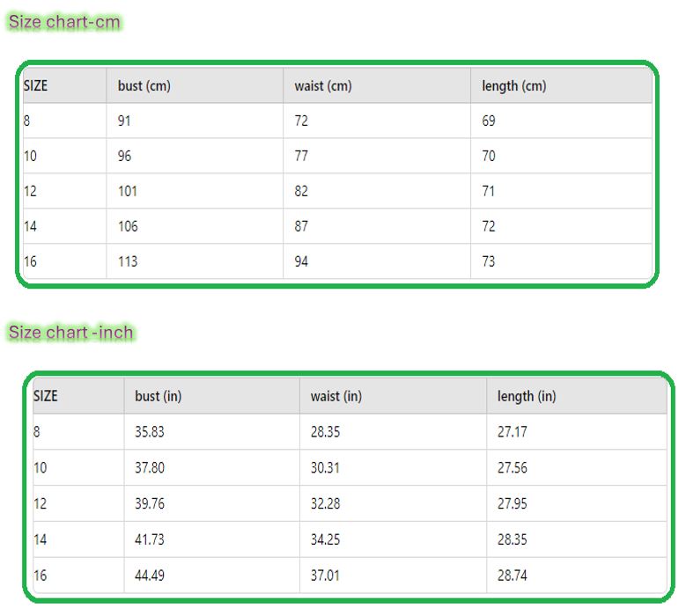The height and width of the screenshot is (616, 686).
Task: Click the 'length (cm)' column header
Action: pyautogui.click(x=513, y=85)
